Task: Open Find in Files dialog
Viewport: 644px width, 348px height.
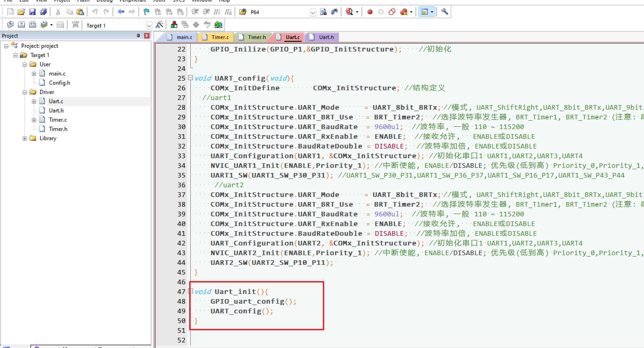Action: click(242, 12)
